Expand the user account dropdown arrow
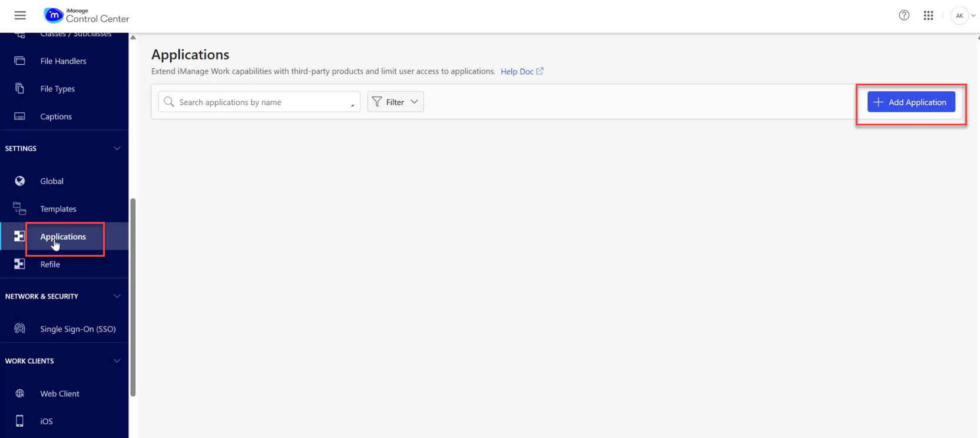 tap(973, 16)
